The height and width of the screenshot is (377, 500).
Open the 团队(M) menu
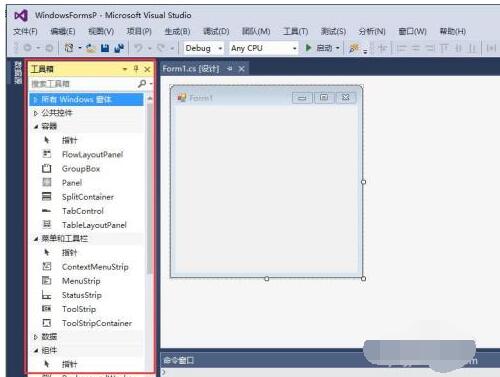256,31
